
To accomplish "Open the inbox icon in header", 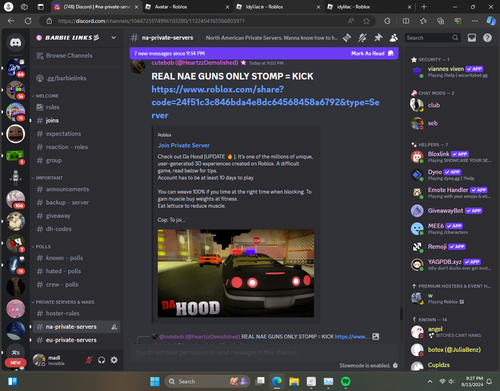I will click(472, 38).
